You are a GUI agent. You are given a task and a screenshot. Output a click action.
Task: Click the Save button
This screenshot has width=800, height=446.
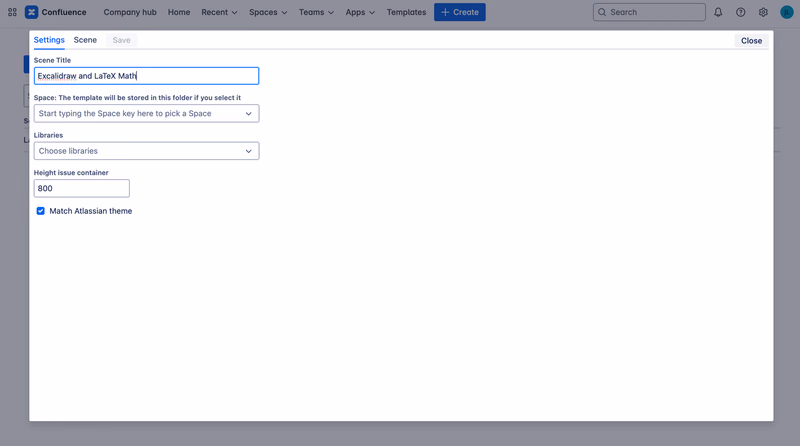121,40
